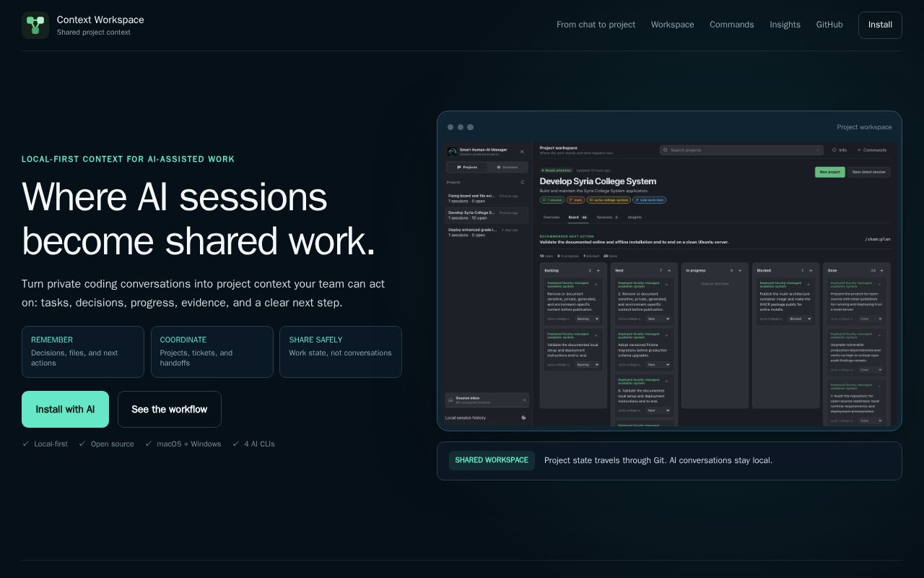Select 'Deploy enhanced grade i...' project row
924x578 pixels.
tap(487, 232)
